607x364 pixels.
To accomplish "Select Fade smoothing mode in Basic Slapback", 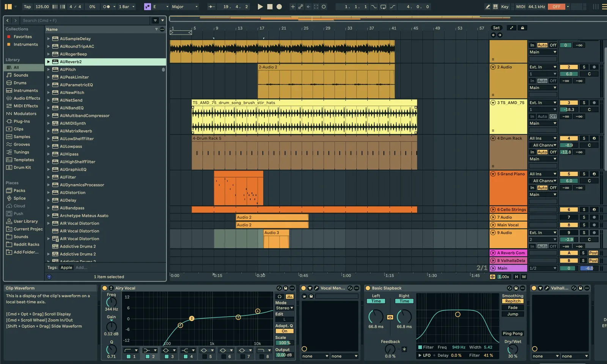I will click(513, 308).
